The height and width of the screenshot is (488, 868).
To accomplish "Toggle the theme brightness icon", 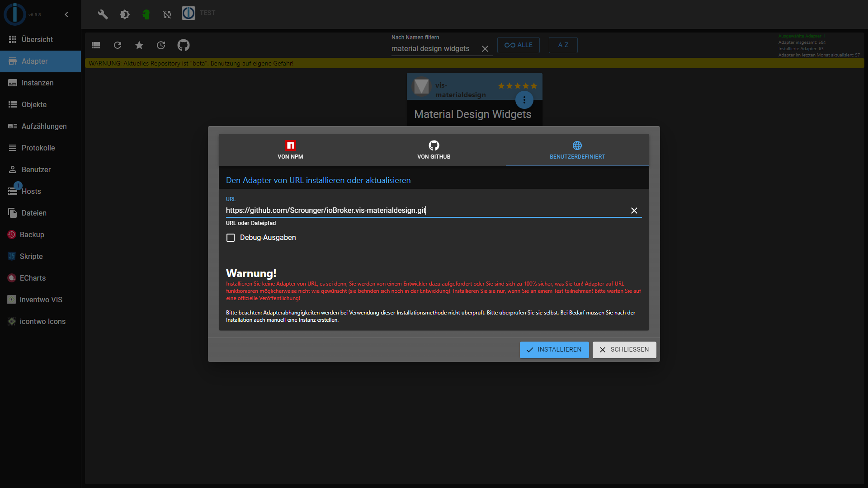I will [124, 14].
